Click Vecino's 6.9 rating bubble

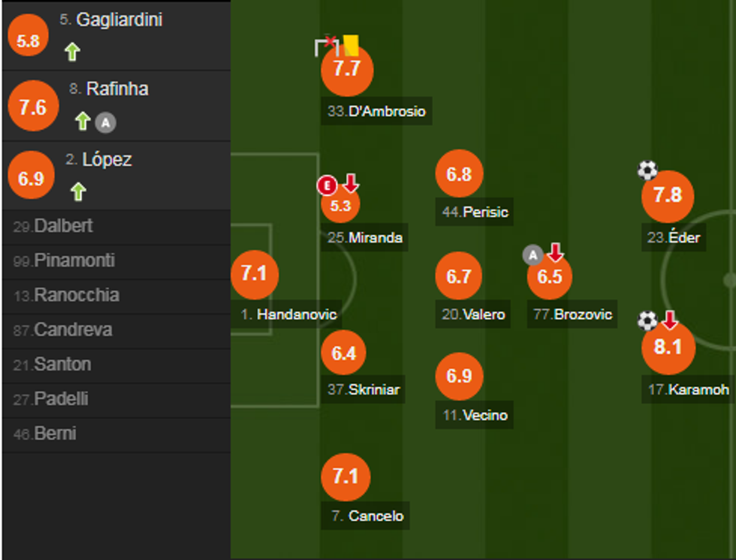[x=459, y=376]
